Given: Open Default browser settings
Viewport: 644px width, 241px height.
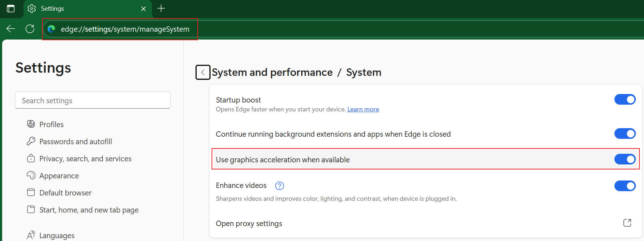Looking at the screenshot, I should pos(66,193).
